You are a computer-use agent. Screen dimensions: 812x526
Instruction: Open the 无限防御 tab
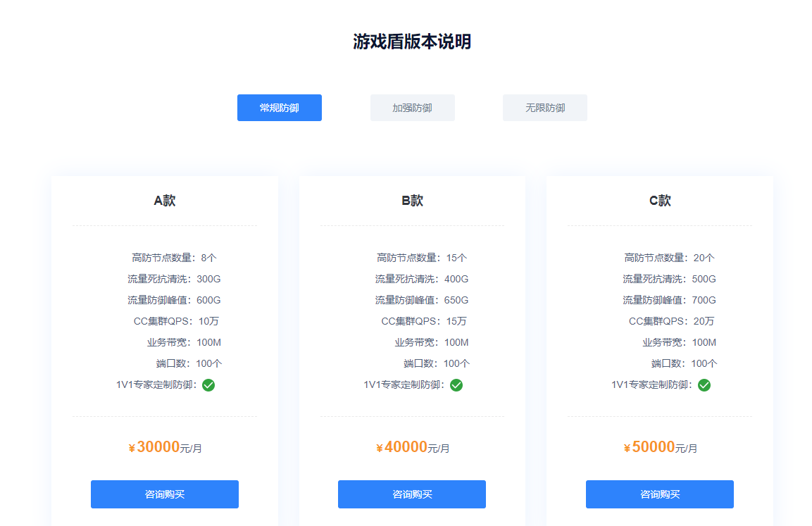pyautogui.click(x=545, y=108)
